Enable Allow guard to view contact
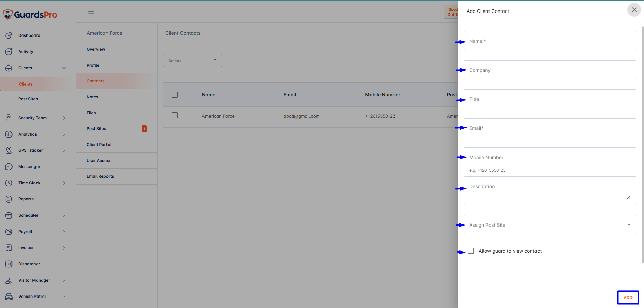Screen dimensions: 644x308 tap(471, 251)
